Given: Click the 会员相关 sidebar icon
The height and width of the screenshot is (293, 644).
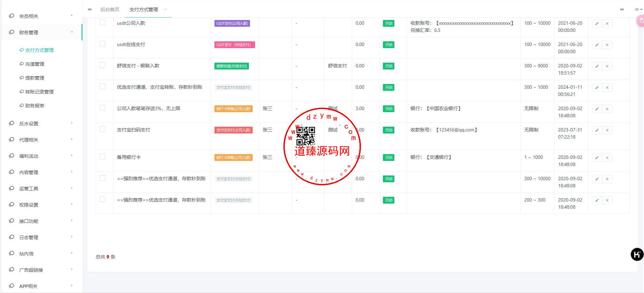Looking at the screenshot, I should [11, 16].
